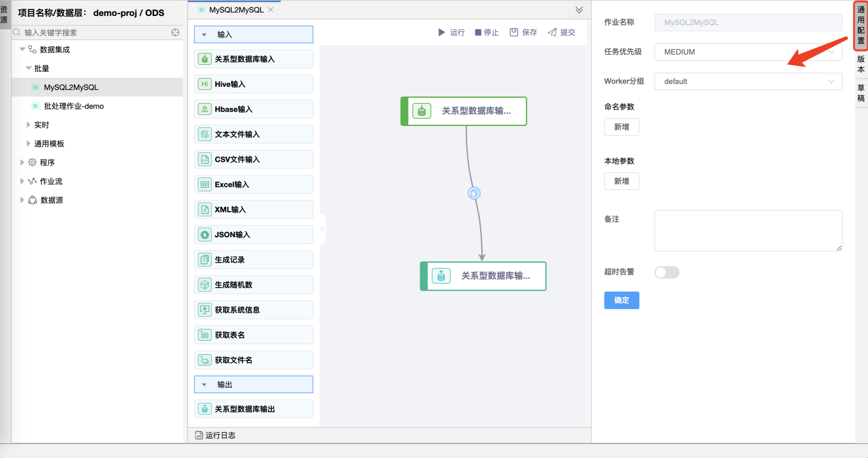868x458 pixels.
Task: Click 新增 under 命名参数
Action: [621, 127]
